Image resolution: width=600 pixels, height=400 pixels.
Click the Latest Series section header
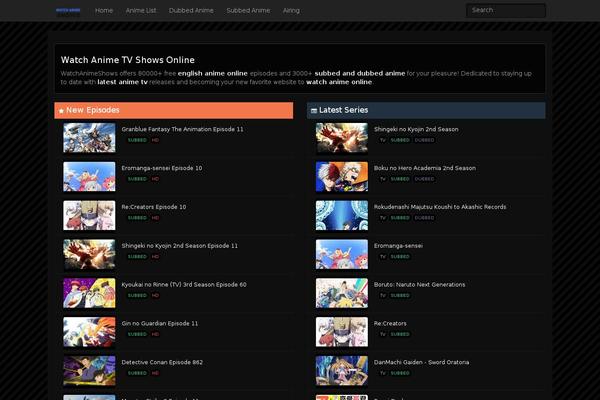click(426, 110)
